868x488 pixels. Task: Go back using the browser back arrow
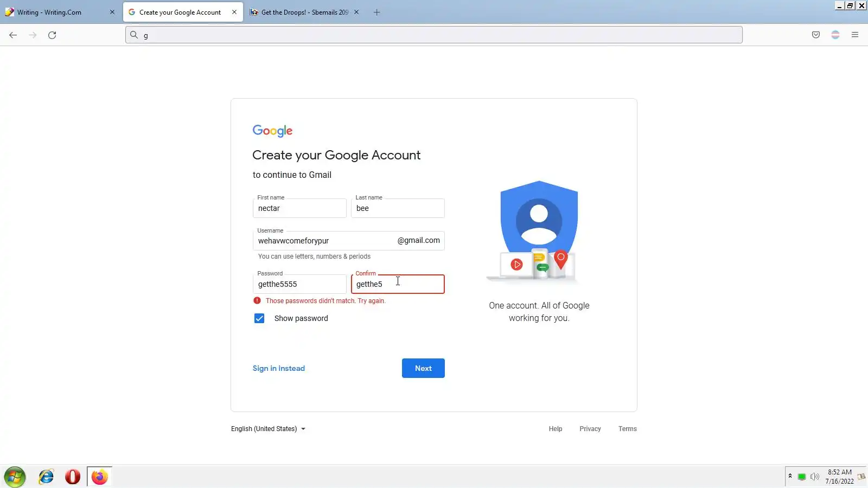point(13,35)
